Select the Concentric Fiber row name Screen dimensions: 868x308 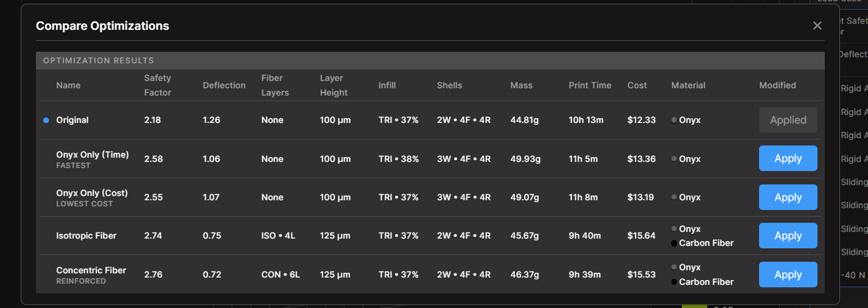pos(91,270)
